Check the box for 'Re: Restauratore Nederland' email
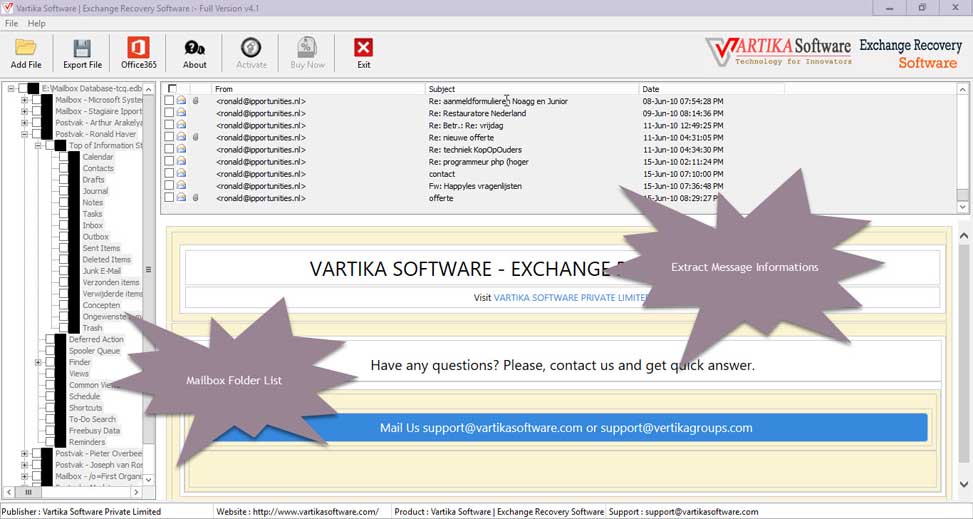Viewport: 973px width, 519px height. [169, 113]
